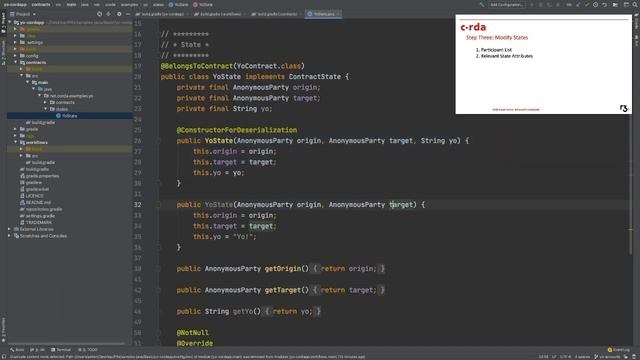Viewport: 640px width, 360px height.
Task: Open the Event Log
Action: 619,350
